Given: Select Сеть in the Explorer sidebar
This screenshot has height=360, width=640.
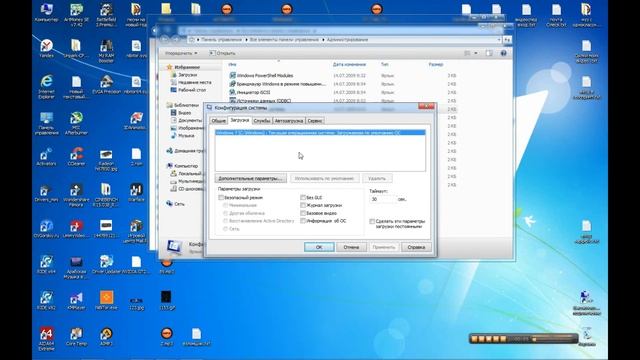Looking at the screenshot, I should (176, 204).
